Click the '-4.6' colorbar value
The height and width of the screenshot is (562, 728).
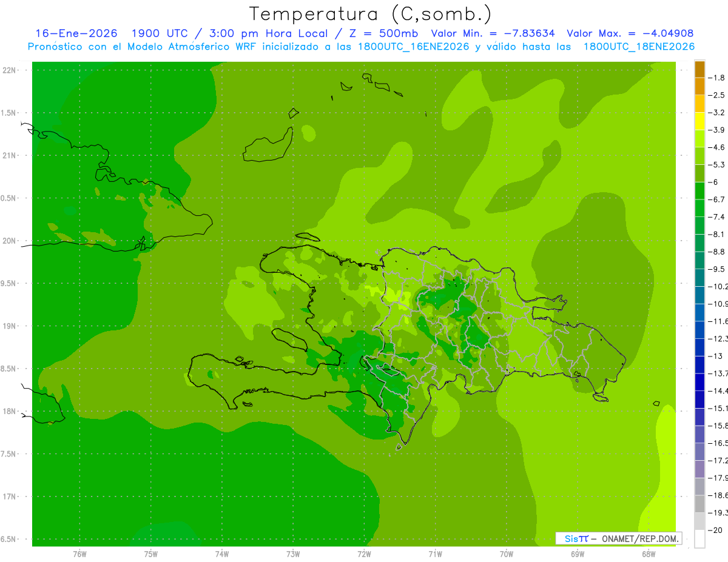(716, 147)
